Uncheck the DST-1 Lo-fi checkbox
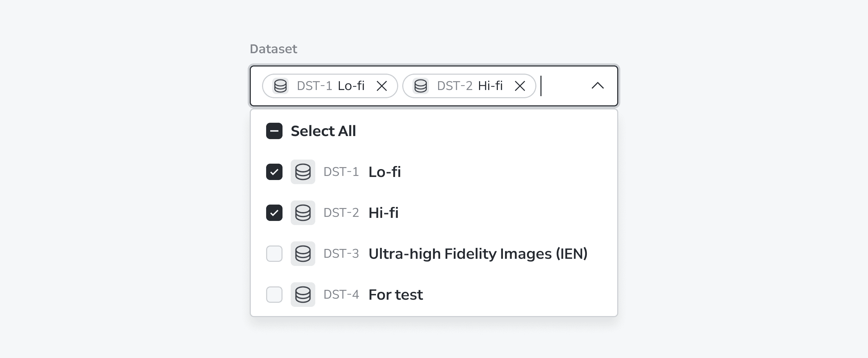Screen dimensions: 868x358 tap(274, 172)
